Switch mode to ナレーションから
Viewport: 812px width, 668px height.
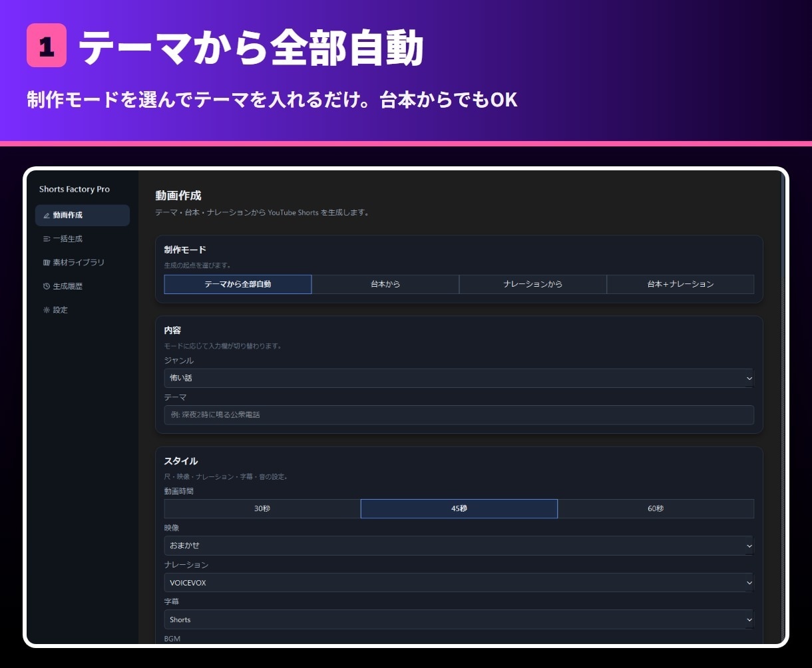(533, 284)
